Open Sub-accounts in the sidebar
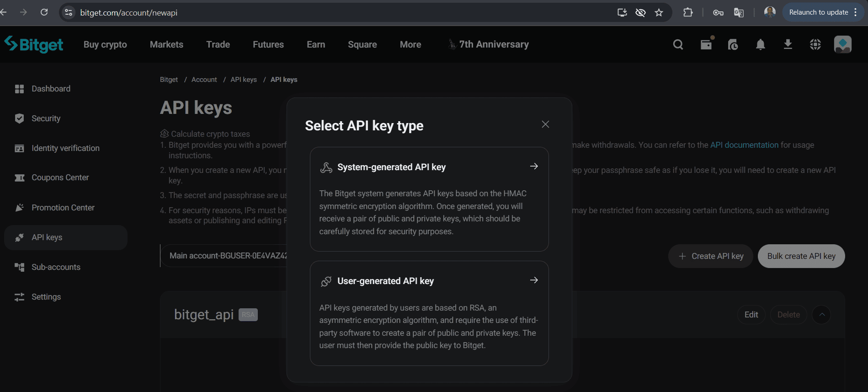 point(66,267)
